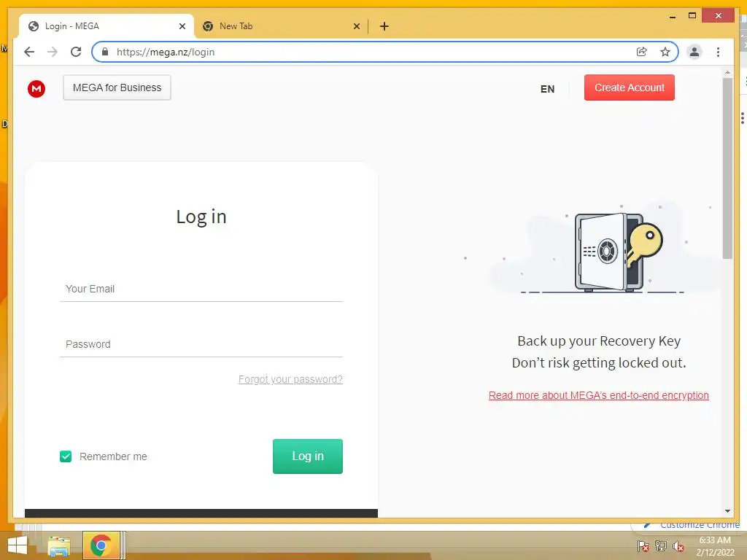747x560 pixels.
Task: Close the Login - MEGA tab
Action: (182, 26)
